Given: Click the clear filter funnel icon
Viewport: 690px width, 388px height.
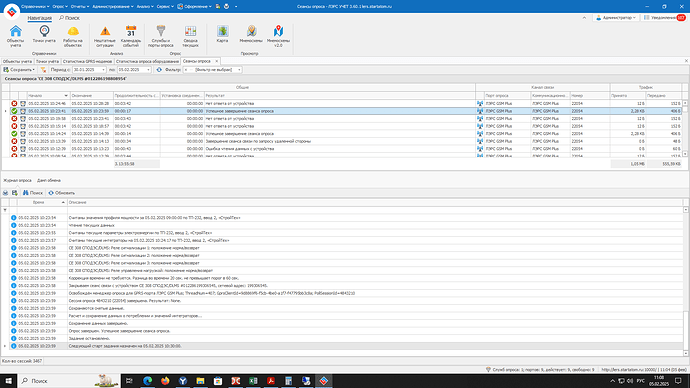Looking at the screenshot, I should click(43, 70).
